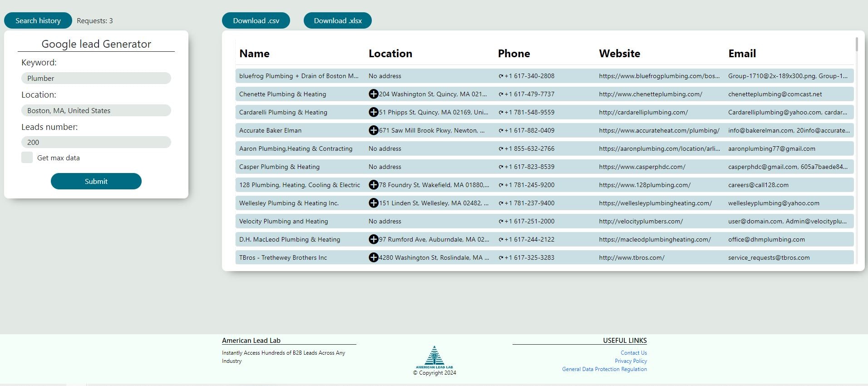
Task: Click the Leads number input field
Action: pos(96,142)
